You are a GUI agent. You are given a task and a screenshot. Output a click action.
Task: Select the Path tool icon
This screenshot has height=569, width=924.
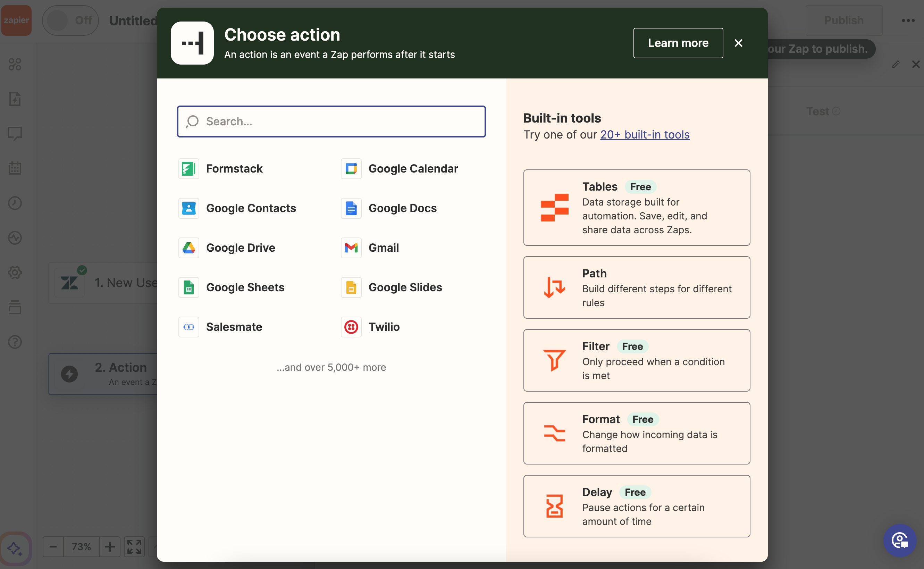(x=554, y=287)
